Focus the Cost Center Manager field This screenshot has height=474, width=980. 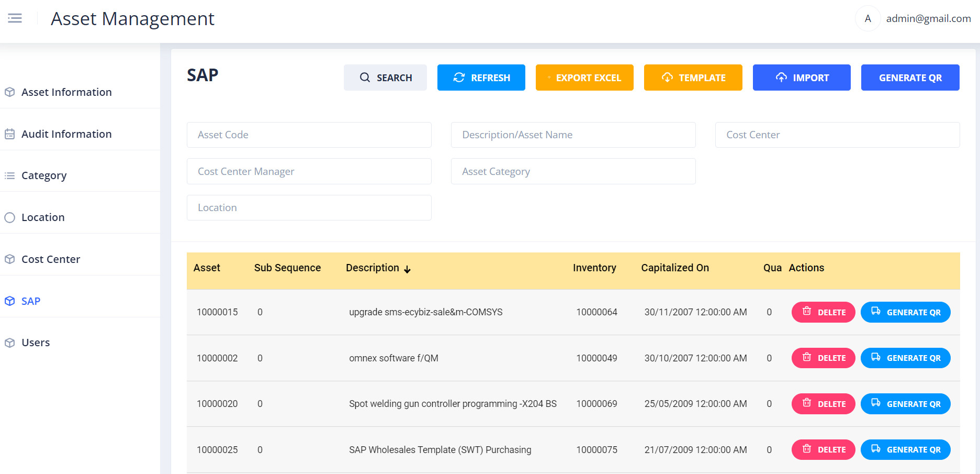coord(309,171)
